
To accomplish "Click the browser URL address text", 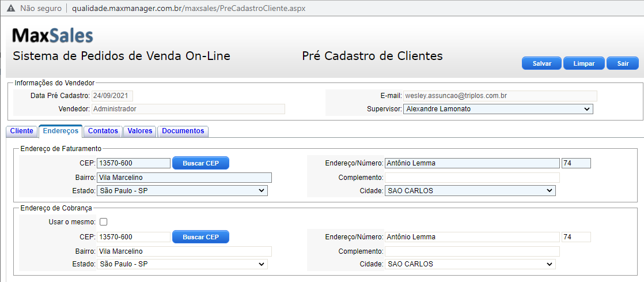I will 188,8.
